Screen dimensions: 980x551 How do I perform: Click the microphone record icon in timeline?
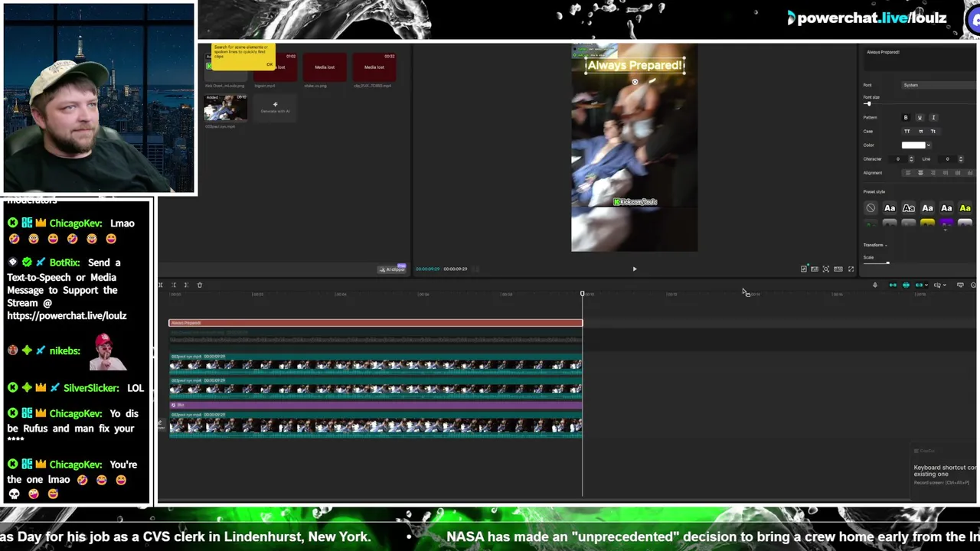point(875,285)
